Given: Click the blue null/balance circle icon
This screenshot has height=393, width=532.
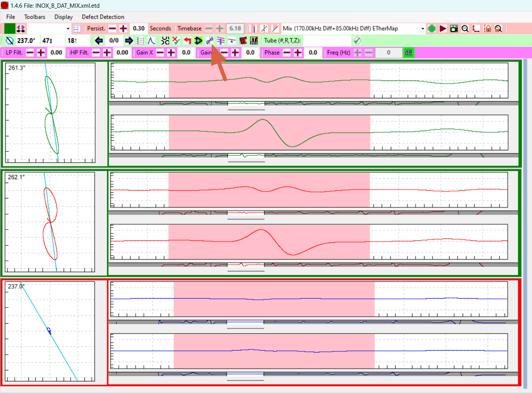Looking at the screenshot, I should 10,40.
